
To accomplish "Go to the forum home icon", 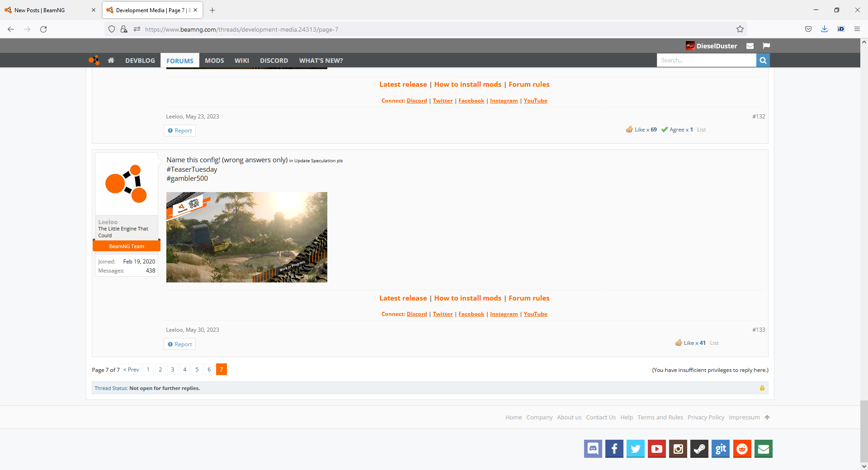I will coord(111,60).
